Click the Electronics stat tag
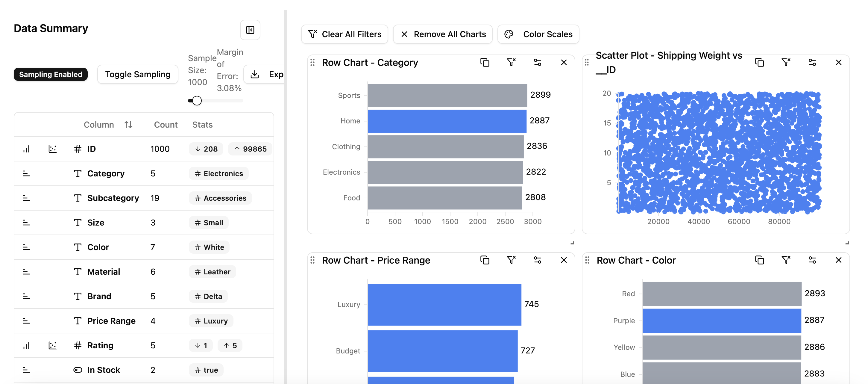 click(219, 174)
